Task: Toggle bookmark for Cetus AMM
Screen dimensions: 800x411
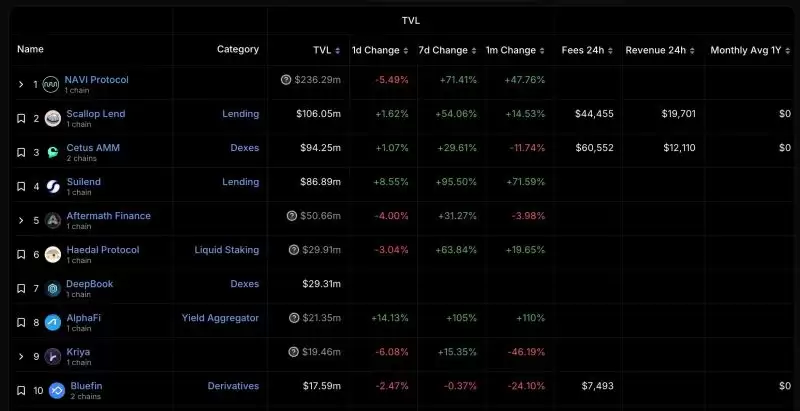Action: pyautogui.click(x=21, y=152)
